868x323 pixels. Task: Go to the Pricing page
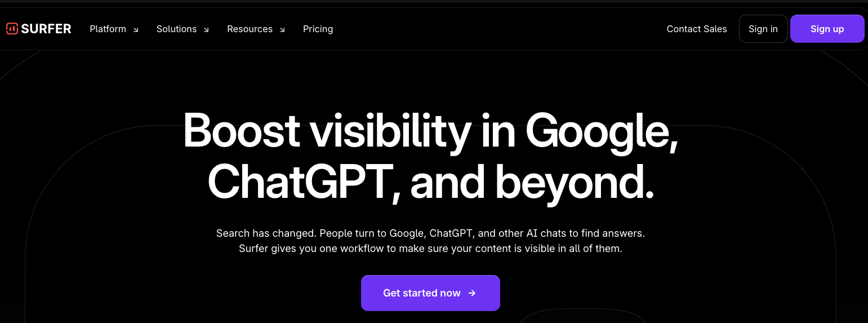pos(318,29)
